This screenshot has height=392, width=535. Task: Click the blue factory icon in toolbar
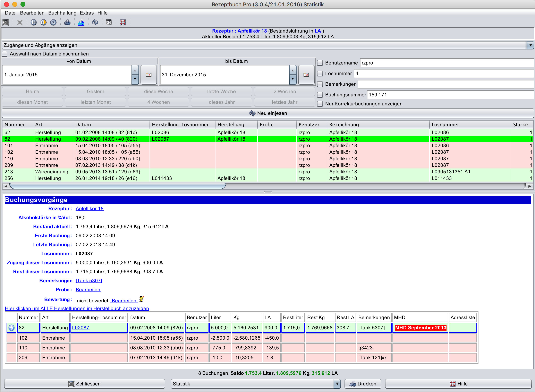[x=81, y=23]
